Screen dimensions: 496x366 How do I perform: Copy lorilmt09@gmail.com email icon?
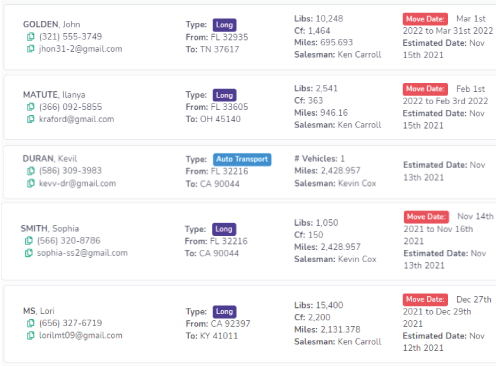30,335
